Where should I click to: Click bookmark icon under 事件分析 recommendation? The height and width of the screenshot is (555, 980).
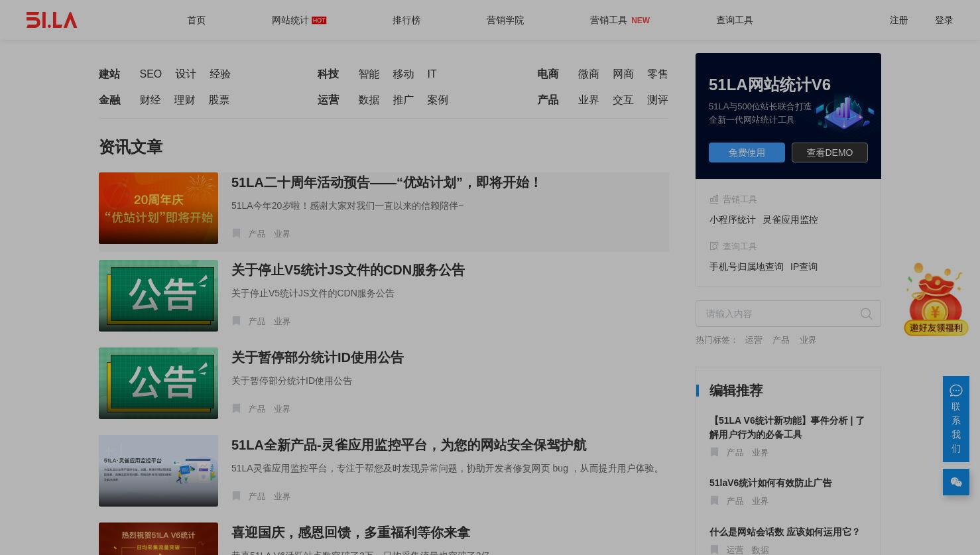tap(714, 452)
